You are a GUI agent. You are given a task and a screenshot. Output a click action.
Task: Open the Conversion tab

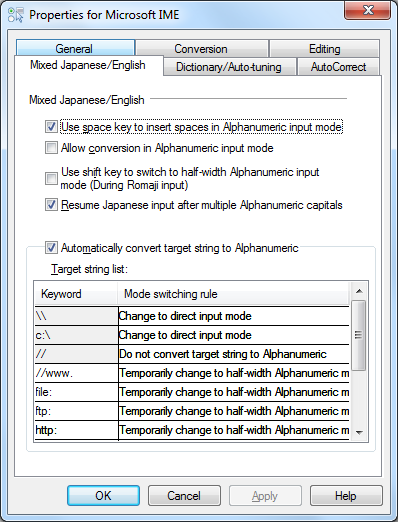point(202,49)
